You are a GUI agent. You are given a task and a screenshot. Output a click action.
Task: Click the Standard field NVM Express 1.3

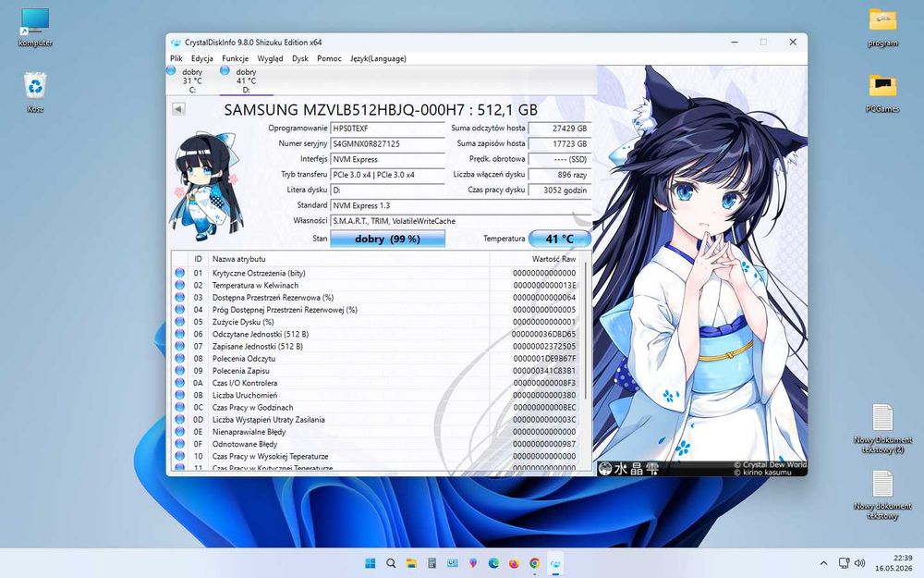(460, 205)
